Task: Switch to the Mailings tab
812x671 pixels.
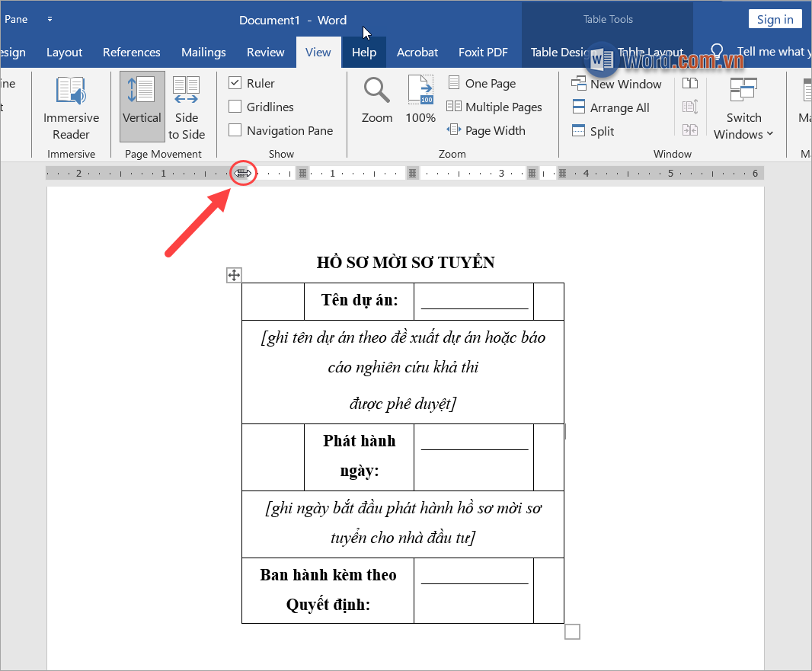Action: [203, 52]
